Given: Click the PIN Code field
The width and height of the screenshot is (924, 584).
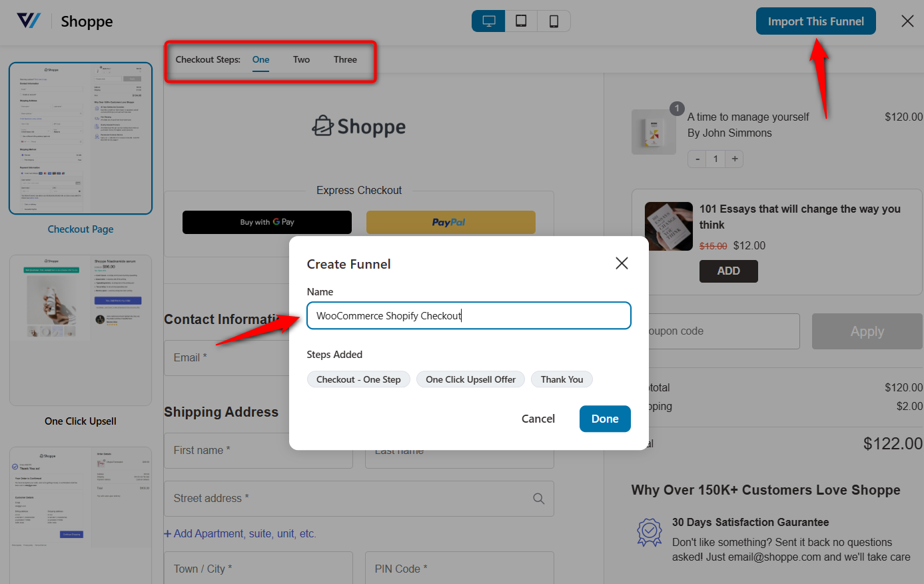Looking at the screenshot, I should pos(460,569).
